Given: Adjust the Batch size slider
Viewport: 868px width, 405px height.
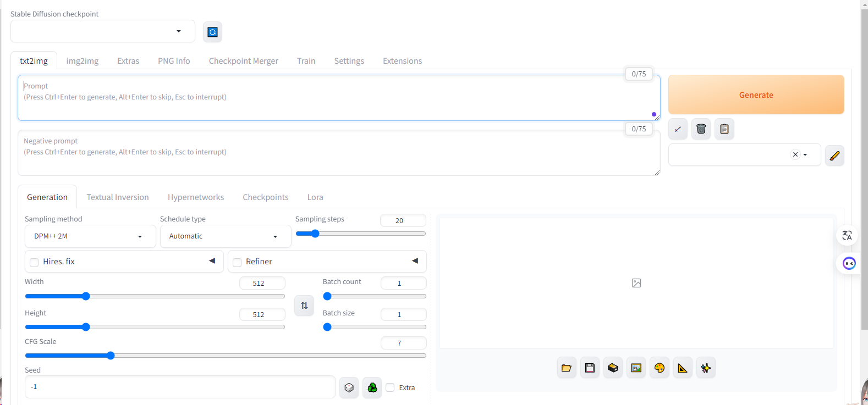Looking at the screenshot, I should pyautogui.click(x=375, y=327).
